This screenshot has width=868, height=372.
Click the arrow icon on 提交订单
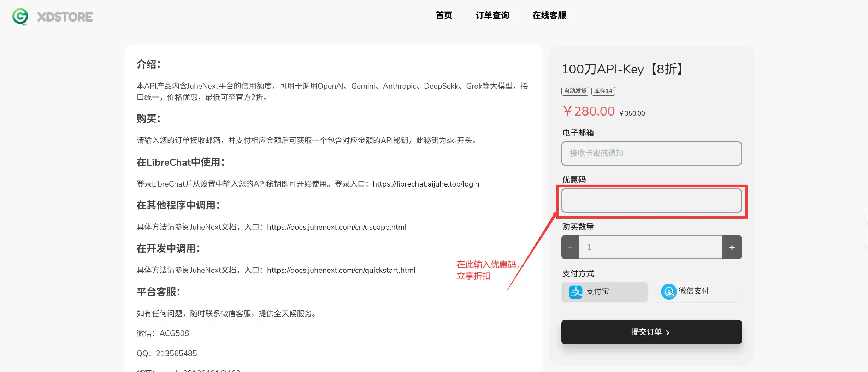[668, 332]
